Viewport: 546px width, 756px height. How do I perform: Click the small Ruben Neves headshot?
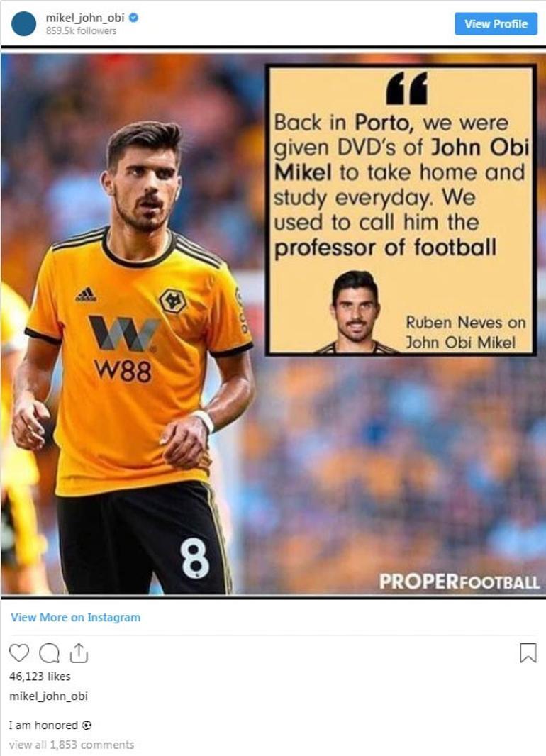click(356, 312)
